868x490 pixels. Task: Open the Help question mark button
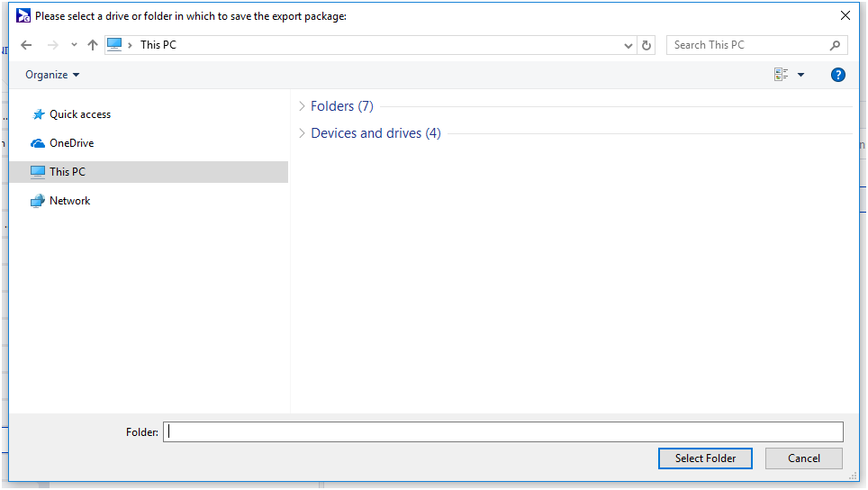click(837, 75)
